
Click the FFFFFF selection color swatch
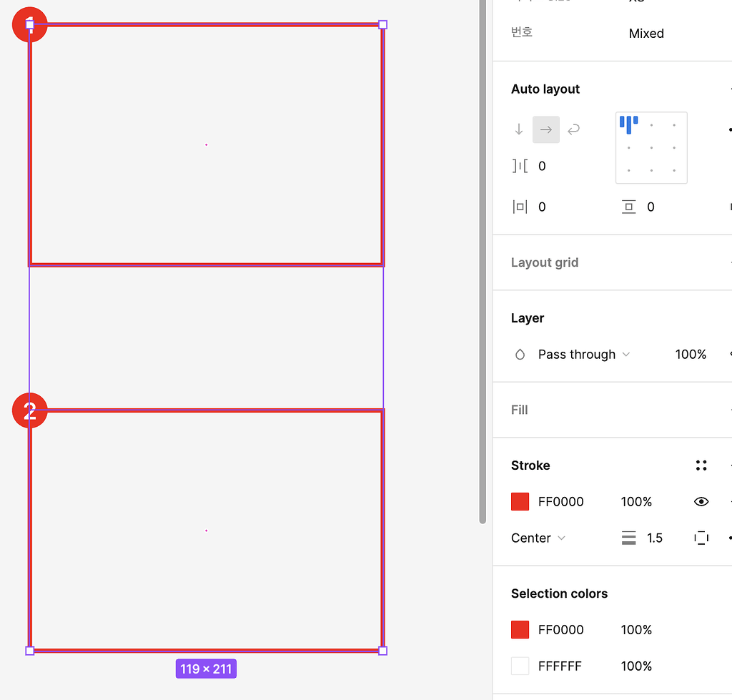(520, 666)
